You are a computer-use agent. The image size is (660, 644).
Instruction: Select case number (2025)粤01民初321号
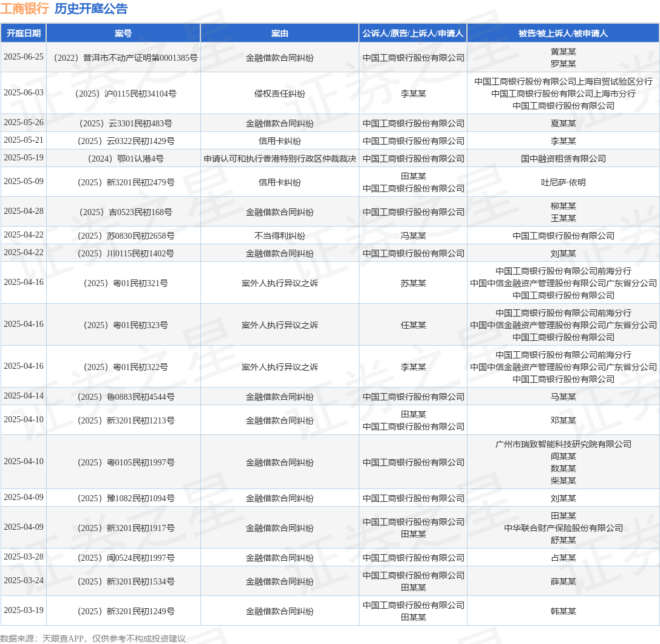point(126,284)
